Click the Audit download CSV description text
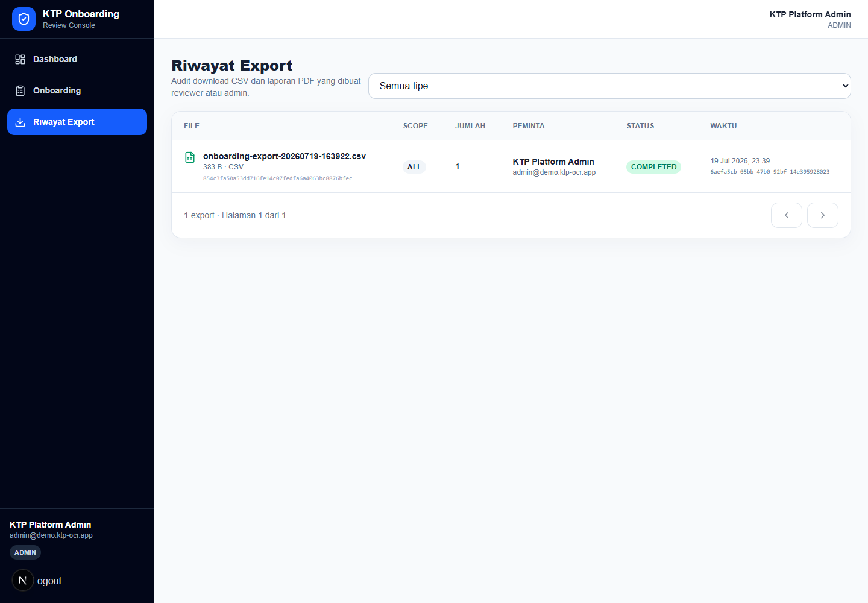 coord(266,87)
